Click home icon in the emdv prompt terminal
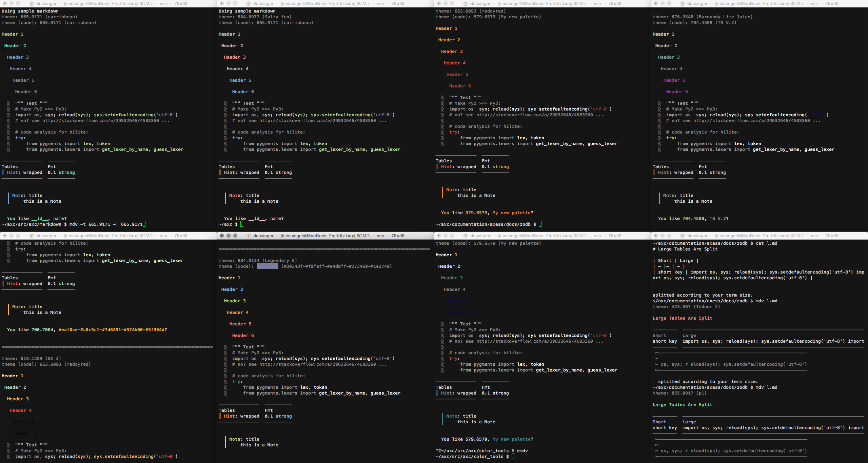Image resolution: width=868 pixels, height=463 pixels. [x=466, y=236]
